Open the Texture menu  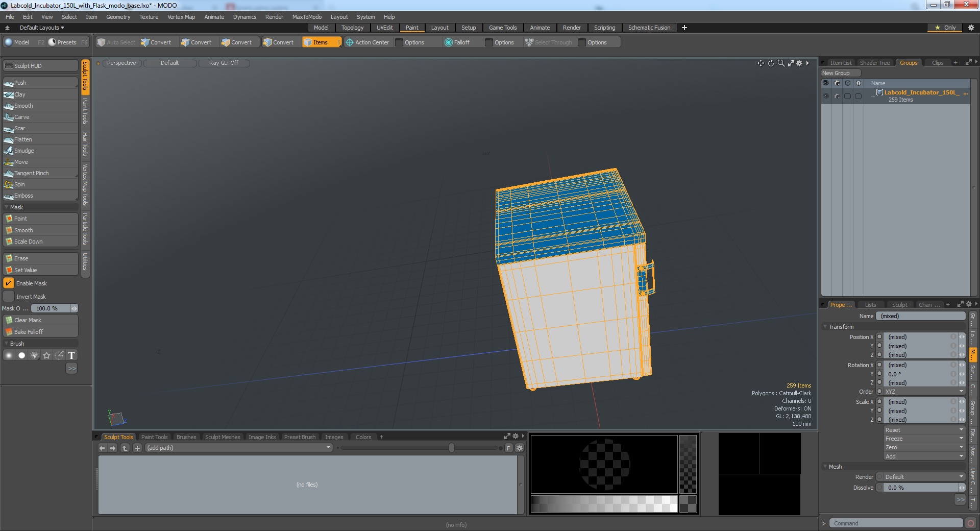click(149, 17)
